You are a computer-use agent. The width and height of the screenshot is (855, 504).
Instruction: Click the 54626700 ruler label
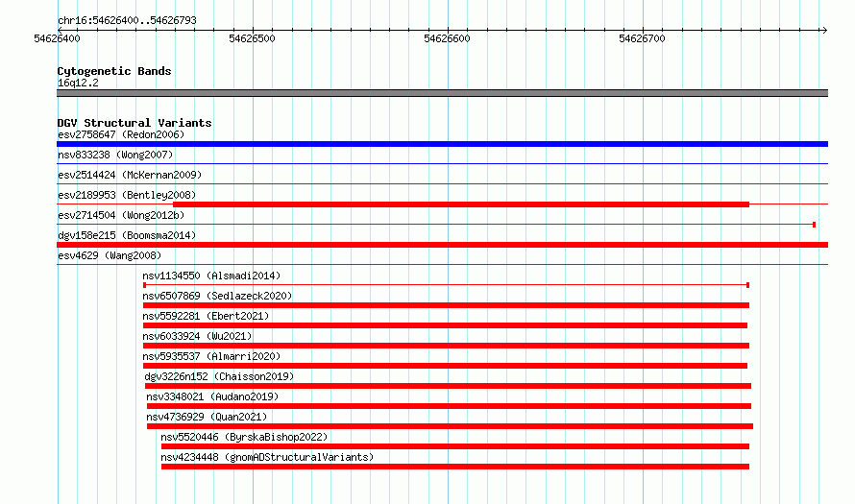[x=642, y=38]
